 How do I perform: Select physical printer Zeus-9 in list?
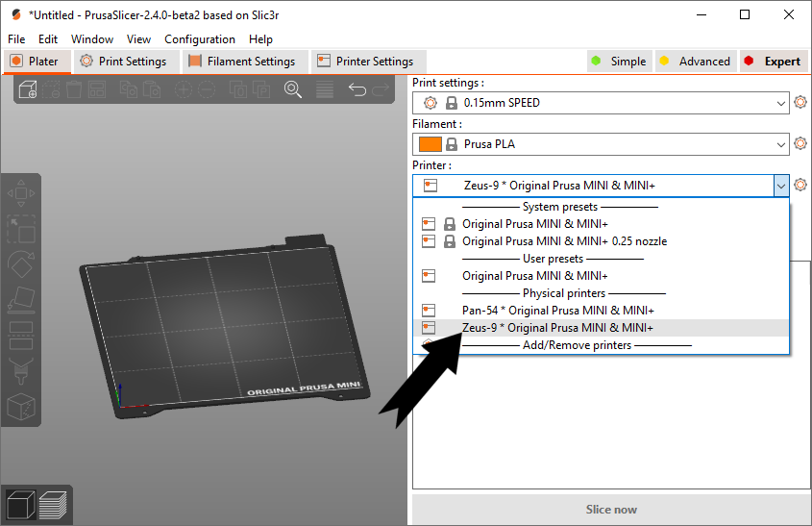(x=601, y=328)
